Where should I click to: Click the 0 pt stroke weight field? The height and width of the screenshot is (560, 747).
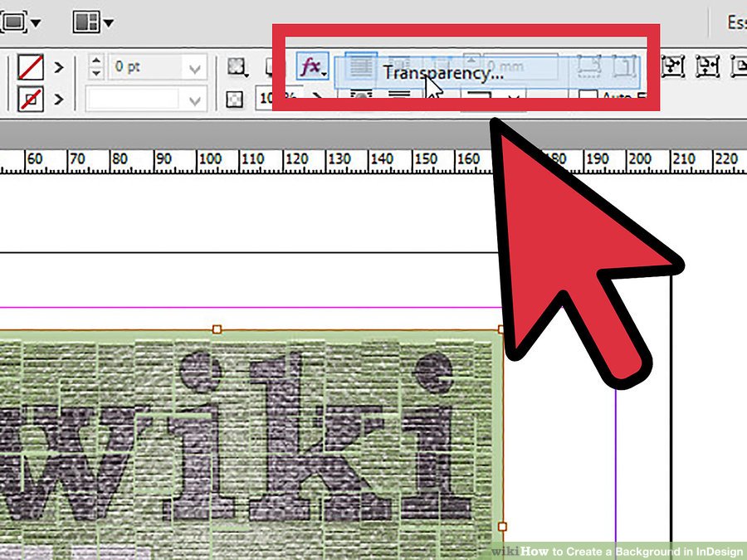[x=145, y=66]
